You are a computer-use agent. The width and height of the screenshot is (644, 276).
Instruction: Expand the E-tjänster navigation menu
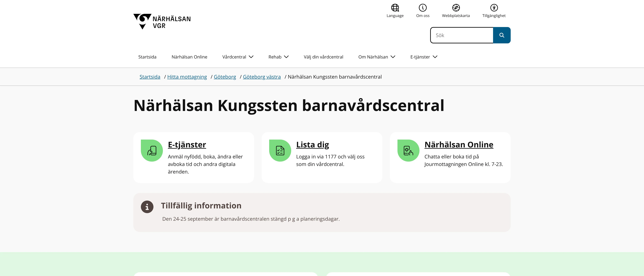click(x=424, y=57)
